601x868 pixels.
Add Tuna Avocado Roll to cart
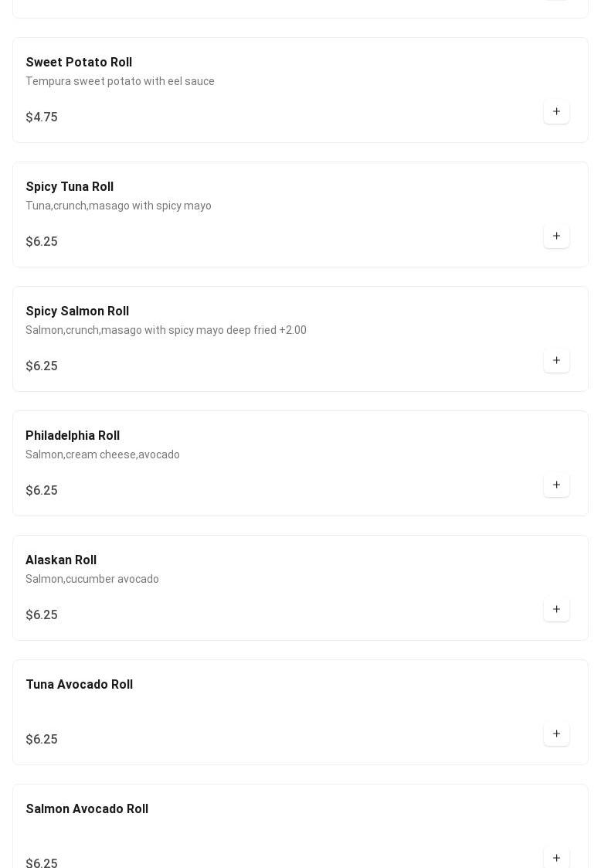coord(556,734)
